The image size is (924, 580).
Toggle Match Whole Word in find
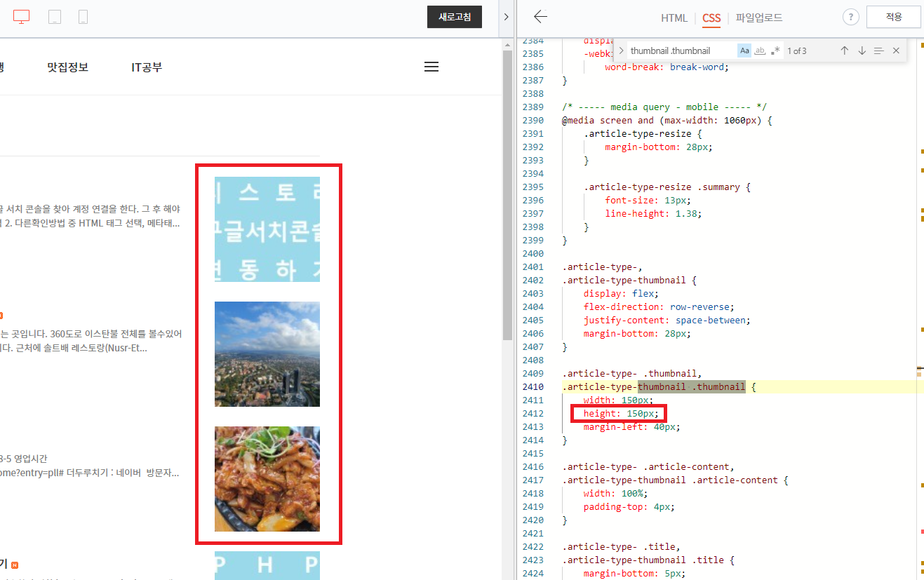760,50
